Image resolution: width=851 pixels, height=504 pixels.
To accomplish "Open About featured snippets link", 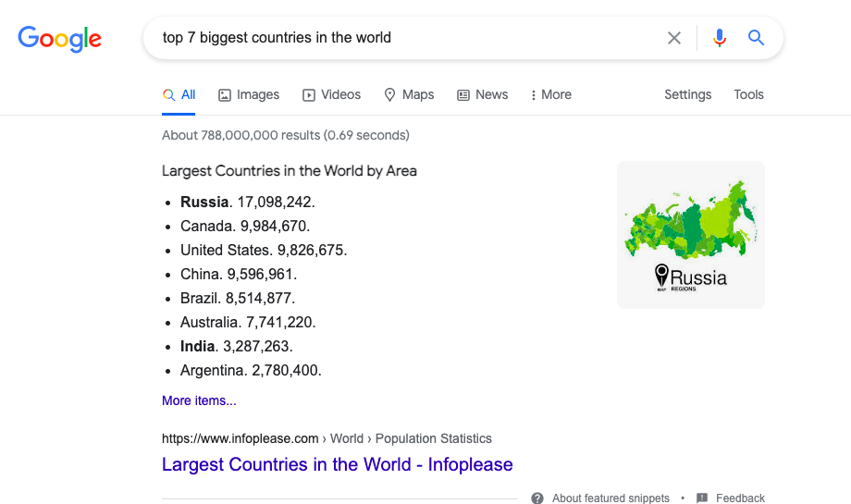I will click(x=610, y=498).
